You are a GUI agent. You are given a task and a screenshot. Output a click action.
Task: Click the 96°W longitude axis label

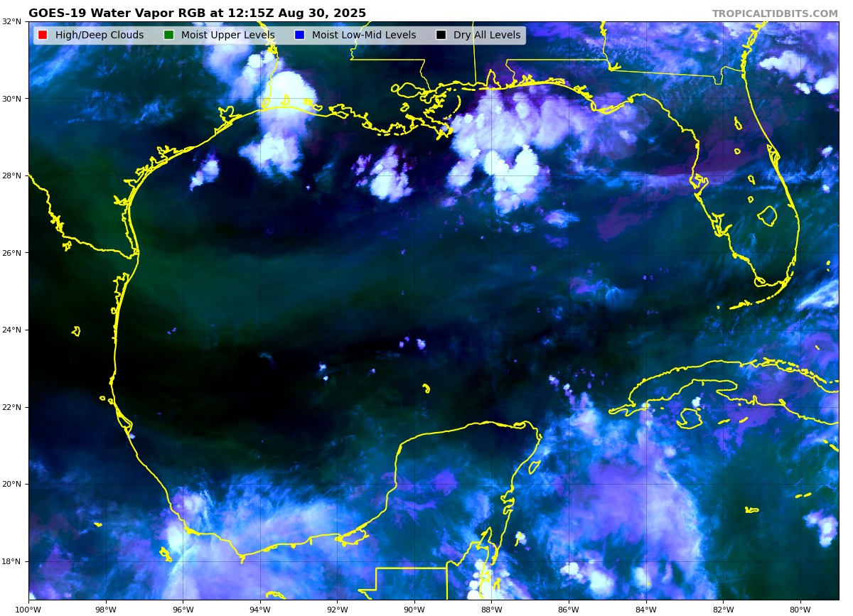183,609
